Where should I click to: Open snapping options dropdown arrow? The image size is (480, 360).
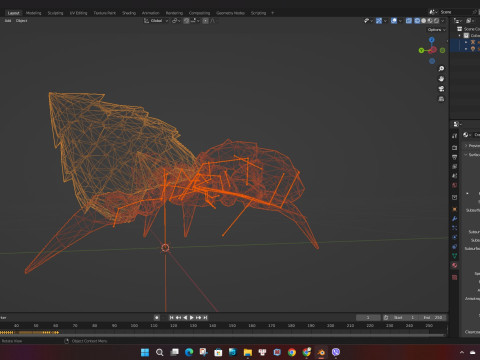pos(195,21)
